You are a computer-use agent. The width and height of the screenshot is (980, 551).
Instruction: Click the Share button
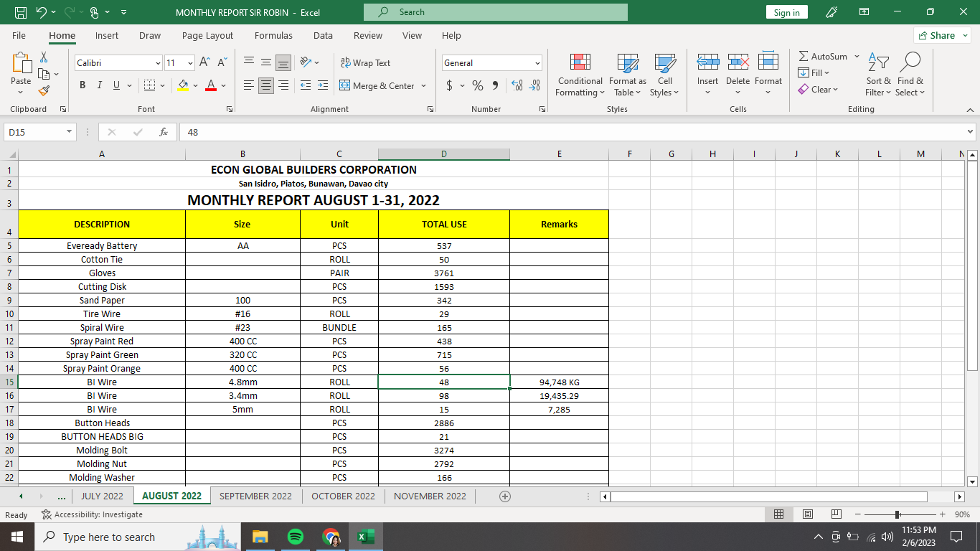tap(942, 35)
